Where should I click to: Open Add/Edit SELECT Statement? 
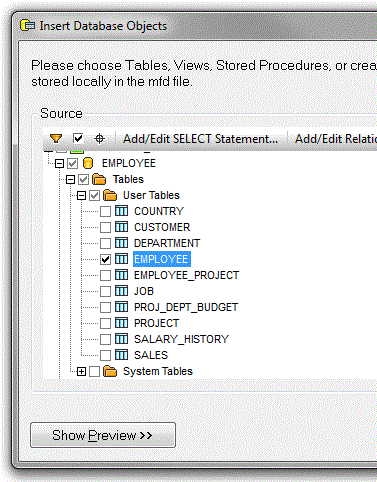click(200, 139)
